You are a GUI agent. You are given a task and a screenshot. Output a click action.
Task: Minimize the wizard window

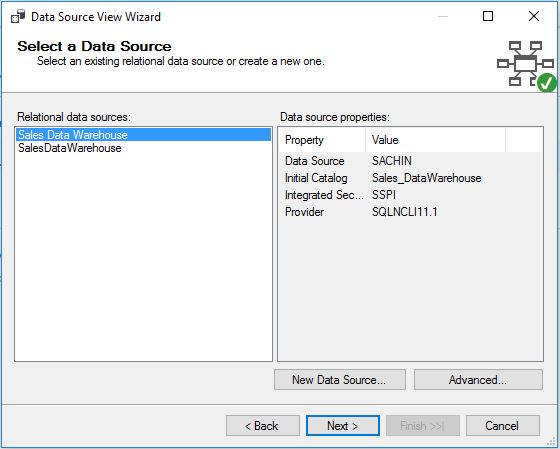pyautogui.click(x=443, y=16)
